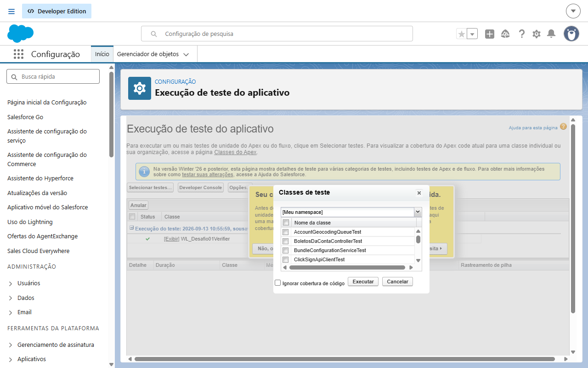The height and width of the screenshot is (368, 588).
Task: Select the Developer Edition tab
Action: (57, 11)
